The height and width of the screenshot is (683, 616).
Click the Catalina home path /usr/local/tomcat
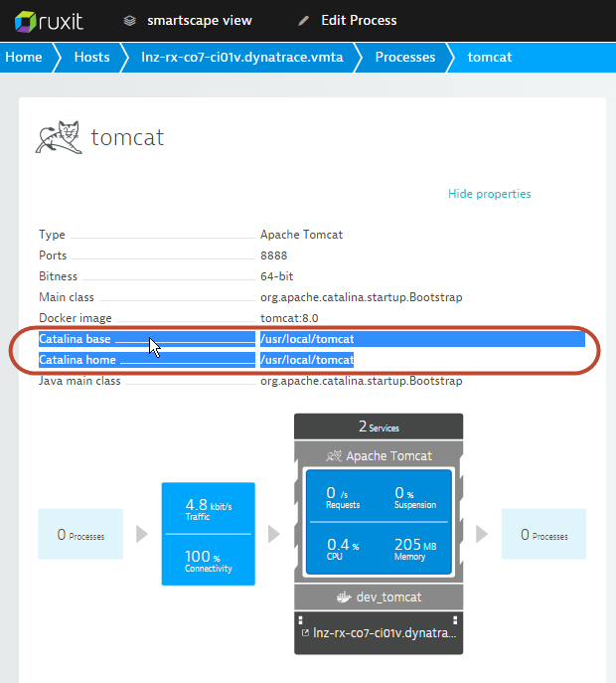click(307, 360)
